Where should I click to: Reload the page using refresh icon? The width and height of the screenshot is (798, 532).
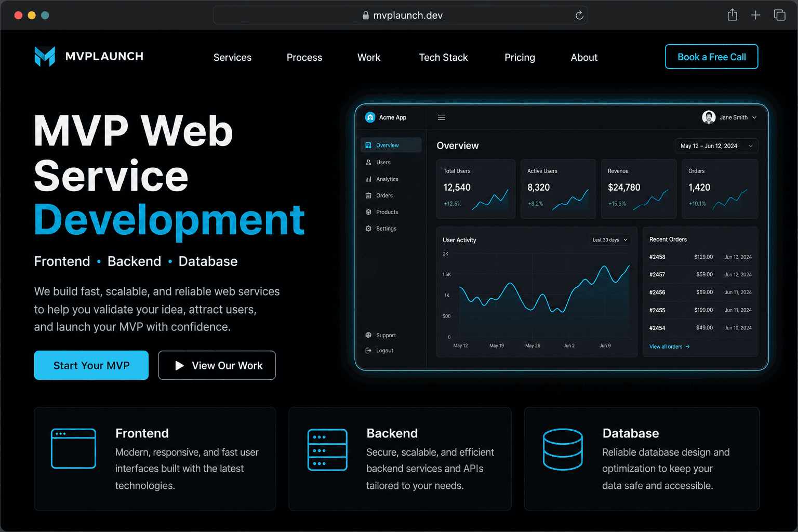(x=579, y=15)
